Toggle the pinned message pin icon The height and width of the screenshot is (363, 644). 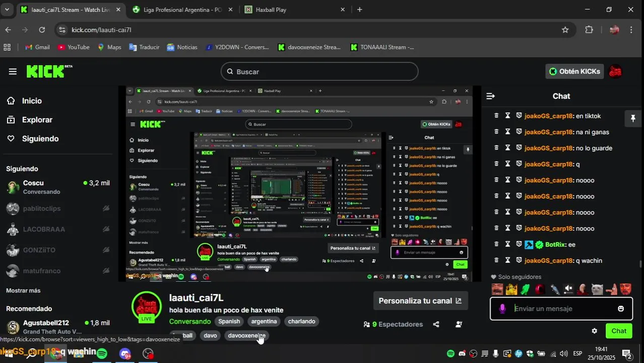(633, 118)
